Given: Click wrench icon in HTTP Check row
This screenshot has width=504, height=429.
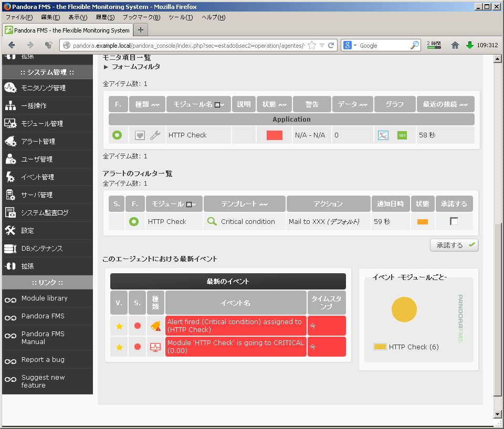Looking at the screenshot, I should [155, 135].
